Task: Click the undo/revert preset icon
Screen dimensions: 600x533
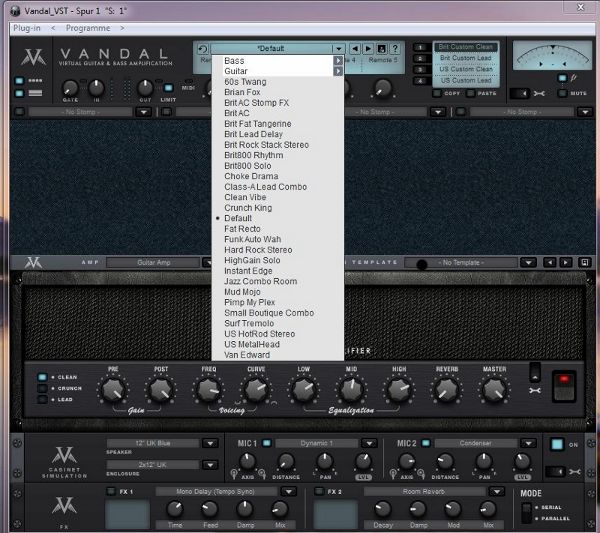Action: tap(203, 49)
